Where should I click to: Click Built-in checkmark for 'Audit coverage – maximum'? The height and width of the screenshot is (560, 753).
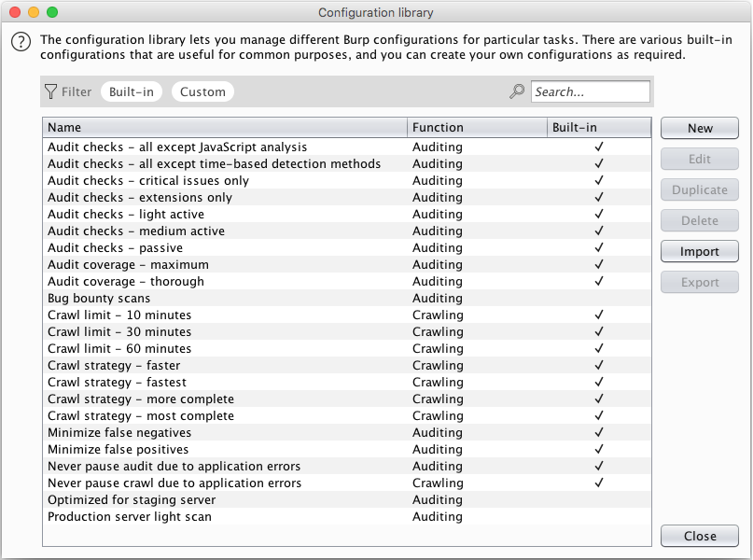599,264
